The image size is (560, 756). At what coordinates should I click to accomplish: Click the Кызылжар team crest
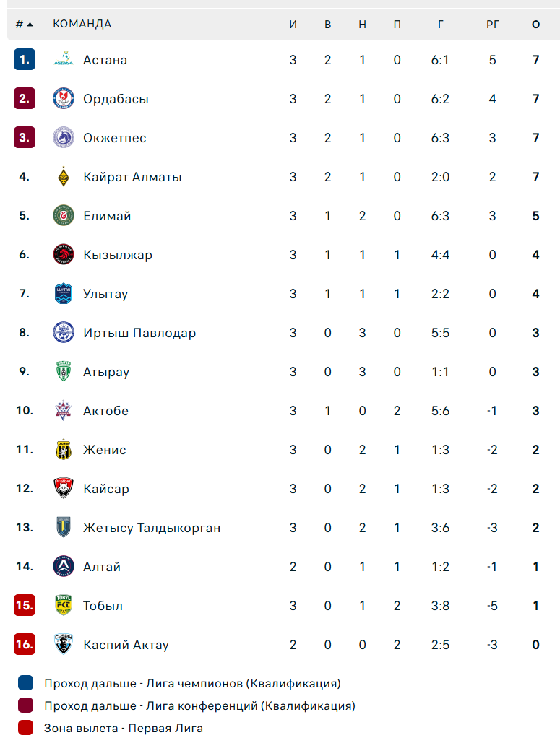coord(64,255)
